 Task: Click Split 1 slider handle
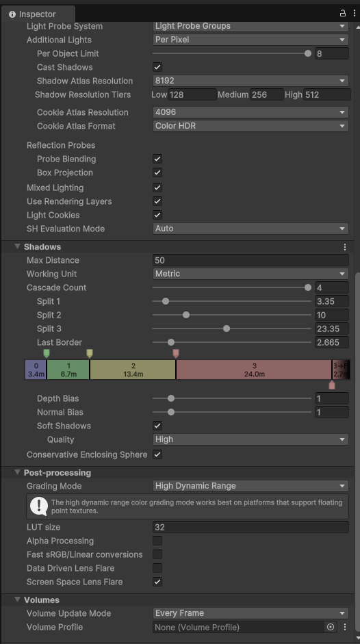coord(166,301)
